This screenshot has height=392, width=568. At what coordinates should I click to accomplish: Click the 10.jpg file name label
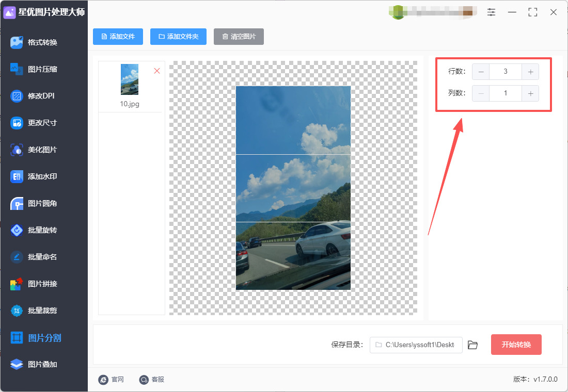[130, 104]
